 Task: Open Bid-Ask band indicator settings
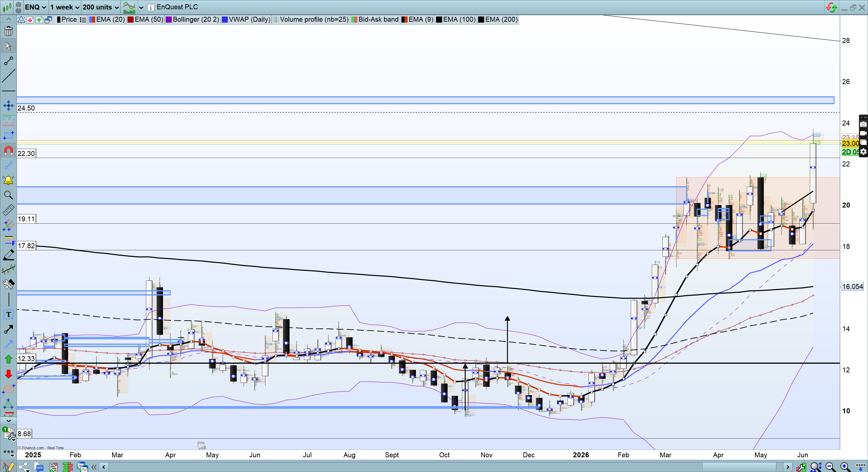(x=375, y=19)
